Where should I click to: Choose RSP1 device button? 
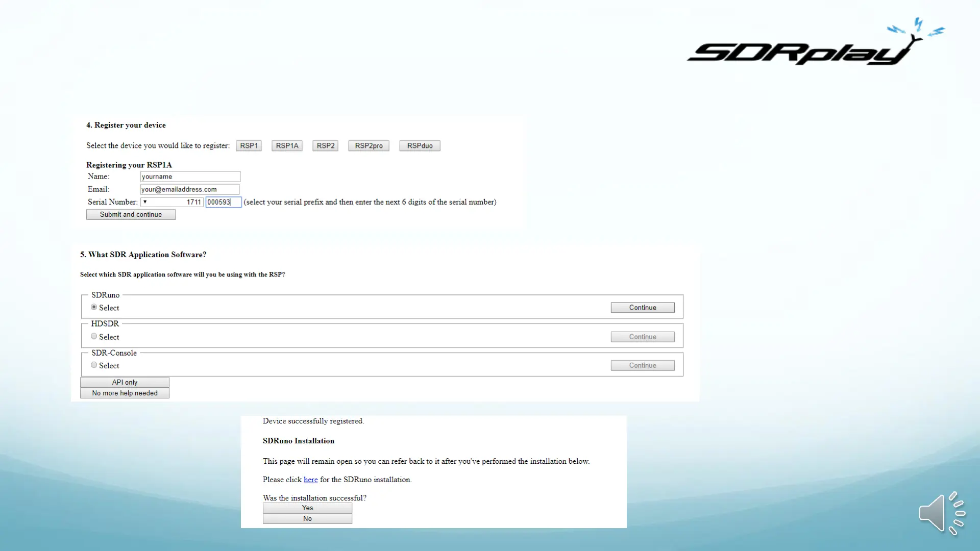coord(249,146)
